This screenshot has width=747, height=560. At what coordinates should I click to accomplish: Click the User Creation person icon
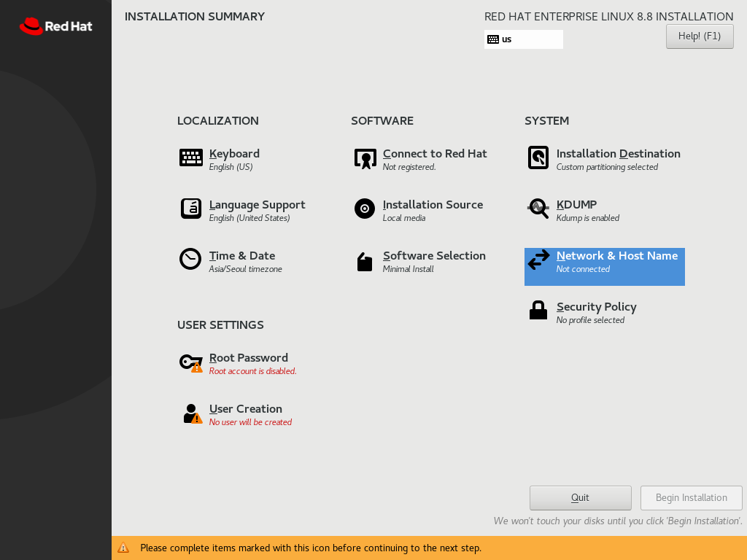pos(193,413)
